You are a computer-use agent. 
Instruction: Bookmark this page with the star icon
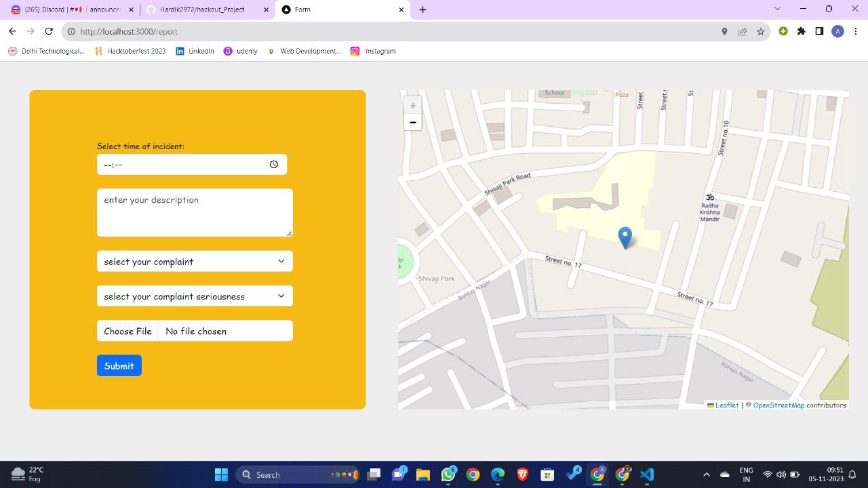coord(761,31)
